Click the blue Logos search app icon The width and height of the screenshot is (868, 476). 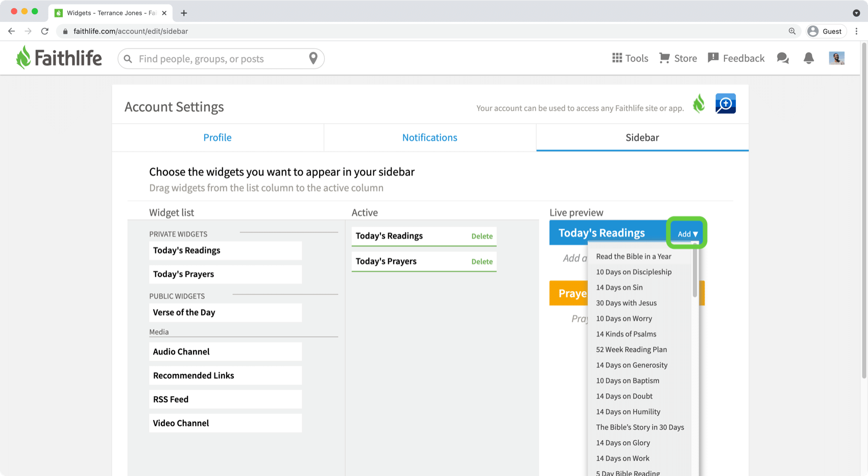point(726,104)
